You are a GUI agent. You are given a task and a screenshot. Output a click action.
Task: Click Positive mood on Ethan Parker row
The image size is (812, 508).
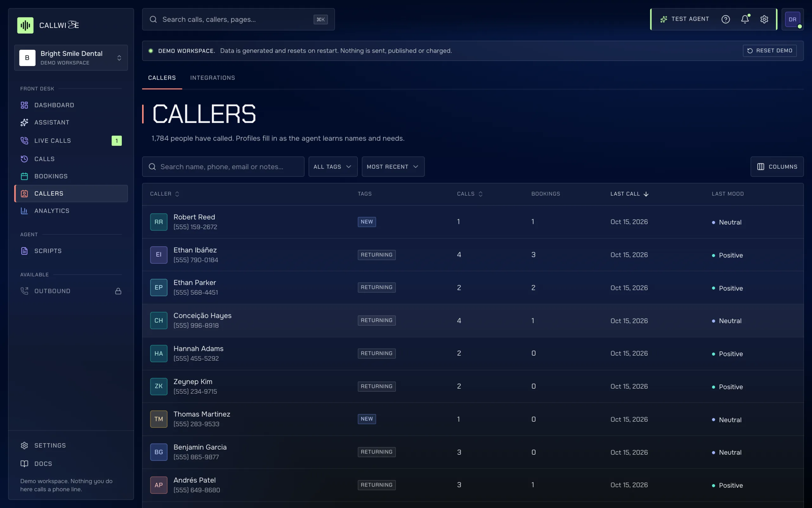[x=727, y=288]
